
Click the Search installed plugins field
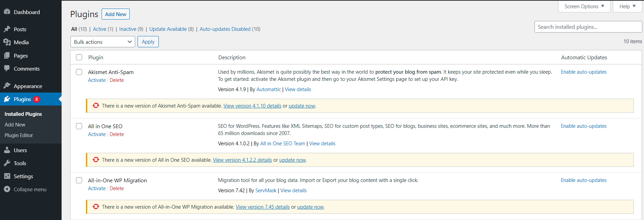(588, 27)
